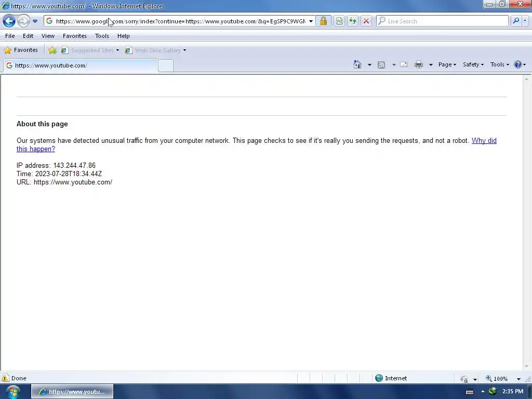This screenshot has width=532, height=399.
Task: Open the Help menu
Action: [x=124, y=36]
